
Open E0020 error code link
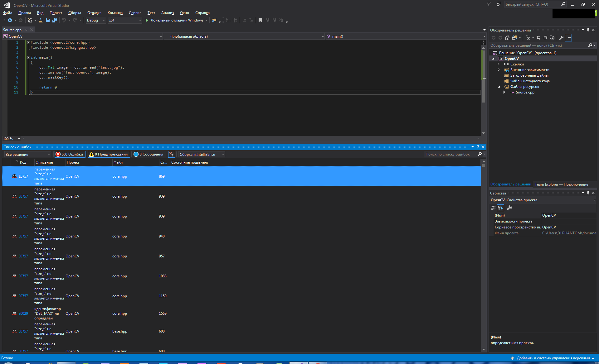[x=23, y=314]
